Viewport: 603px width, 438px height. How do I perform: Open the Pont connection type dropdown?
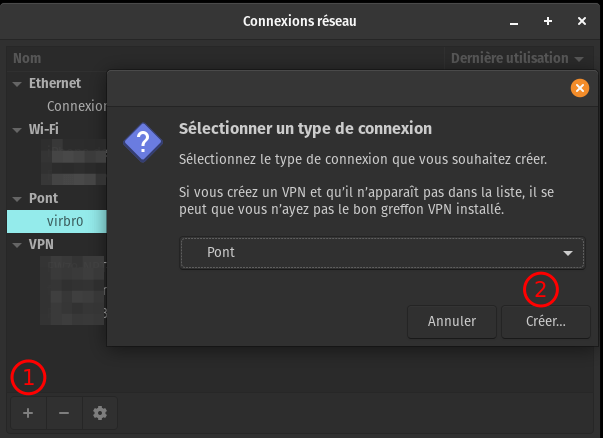point(382,253)
